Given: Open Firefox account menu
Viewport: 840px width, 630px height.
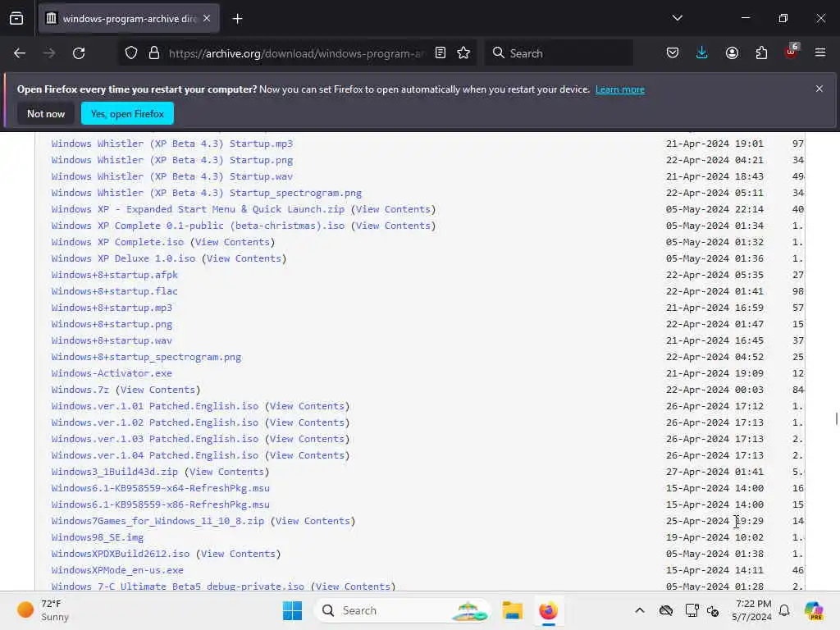Looking at the screenshot, I should [x=732, y=53].
